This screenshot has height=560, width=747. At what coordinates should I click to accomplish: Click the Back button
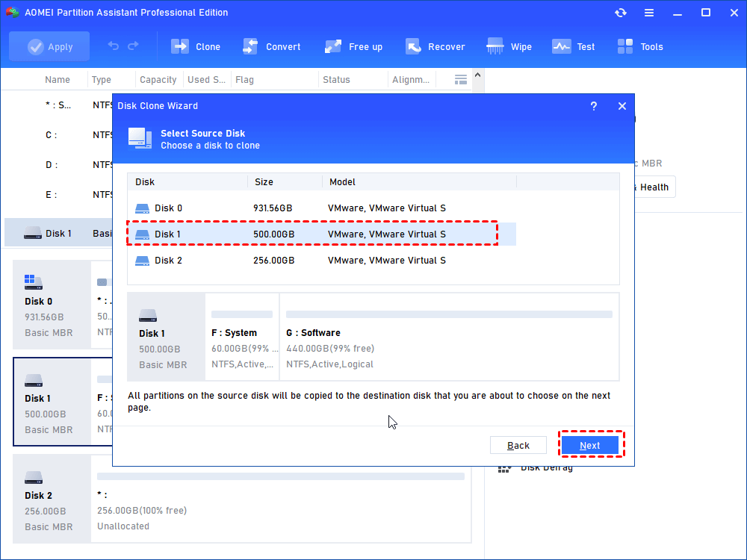pyautogui.click(x=518, y=445)
